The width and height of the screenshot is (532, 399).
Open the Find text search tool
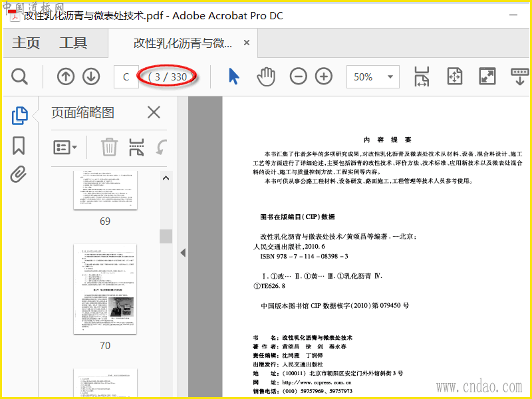(19, 76)
